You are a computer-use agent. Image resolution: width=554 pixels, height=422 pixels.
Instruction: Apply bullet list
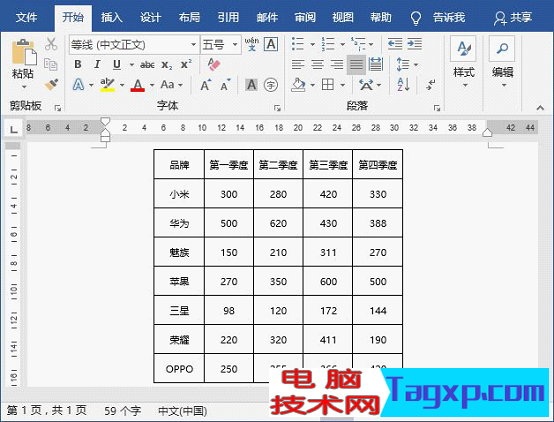pos(298,44)
